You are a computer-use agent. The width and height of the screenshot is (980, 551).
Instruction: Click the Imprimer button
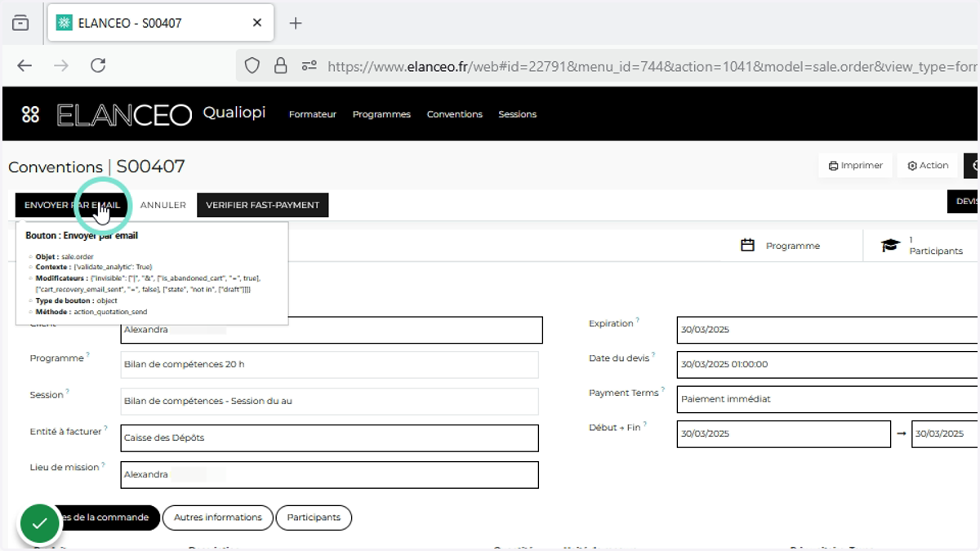click(855, 166)
